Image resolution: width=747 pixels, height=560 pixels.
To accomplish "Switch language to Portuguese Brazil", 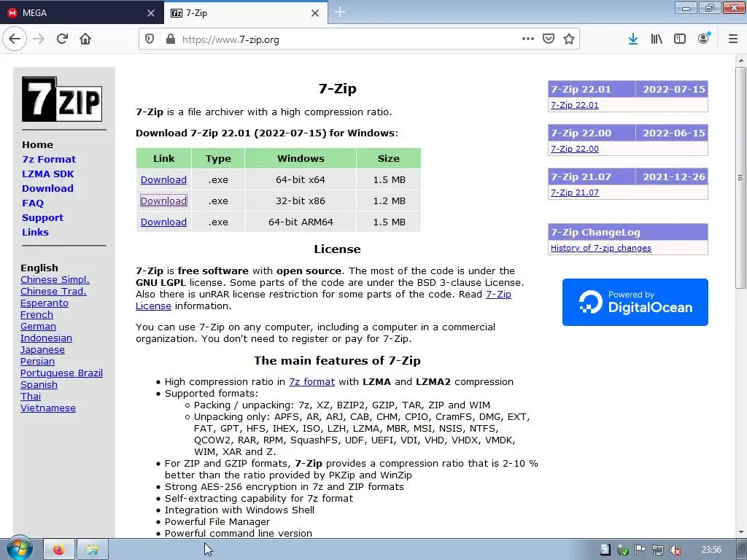I will coord(61,373).
